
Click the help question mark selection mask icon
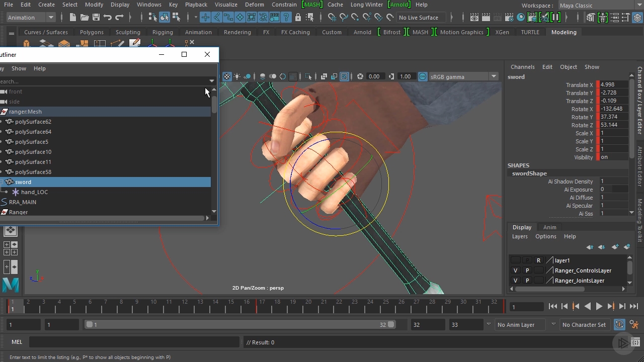(286, 17)
